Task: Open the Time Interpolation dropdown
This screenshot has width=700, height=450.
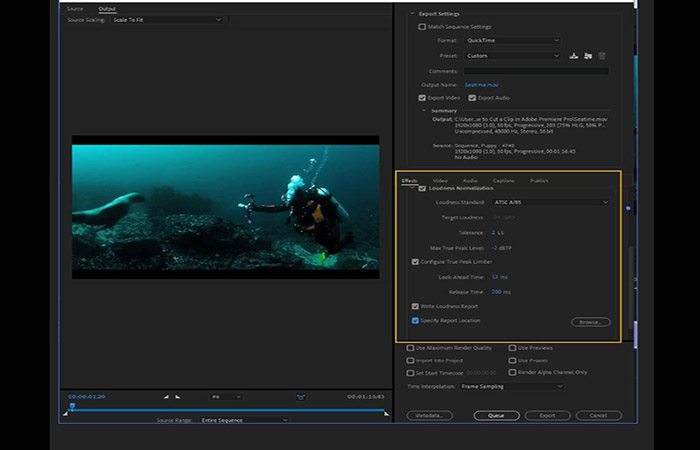Action: [512, 387]
